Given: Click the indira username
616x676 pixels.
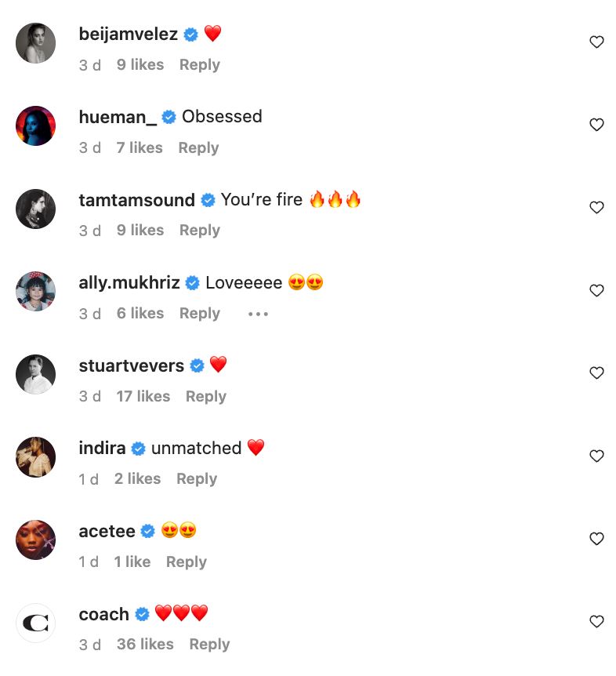Looking at the screenshot, I should 102,449.
